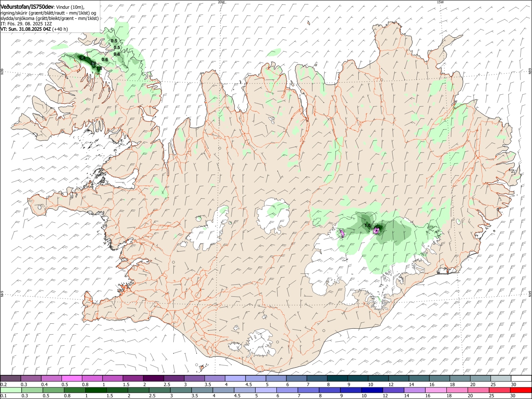Viewport: 532px width, 399px height.
Task: Click the '0.8' label in the rain legend row
Action: pos(67,396)
